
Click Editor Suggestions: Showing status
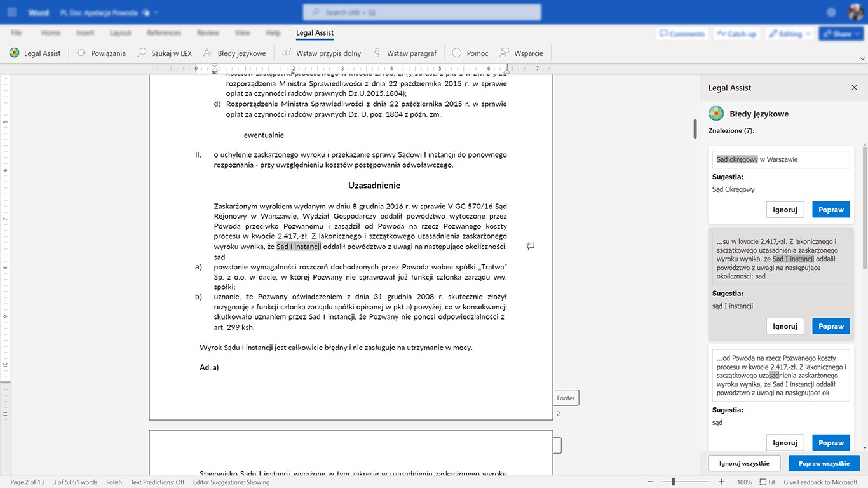point(231,482)
